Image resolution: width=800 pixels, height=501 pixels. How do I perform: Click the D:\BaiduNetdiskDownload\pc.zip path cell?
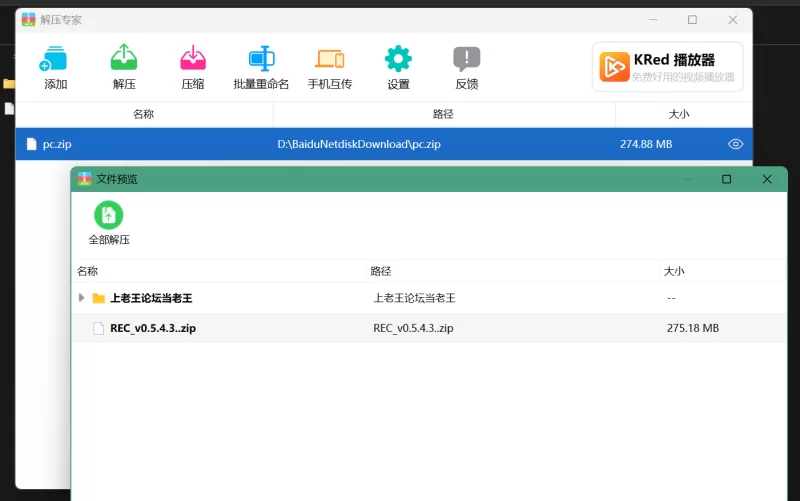click(359, 144)
